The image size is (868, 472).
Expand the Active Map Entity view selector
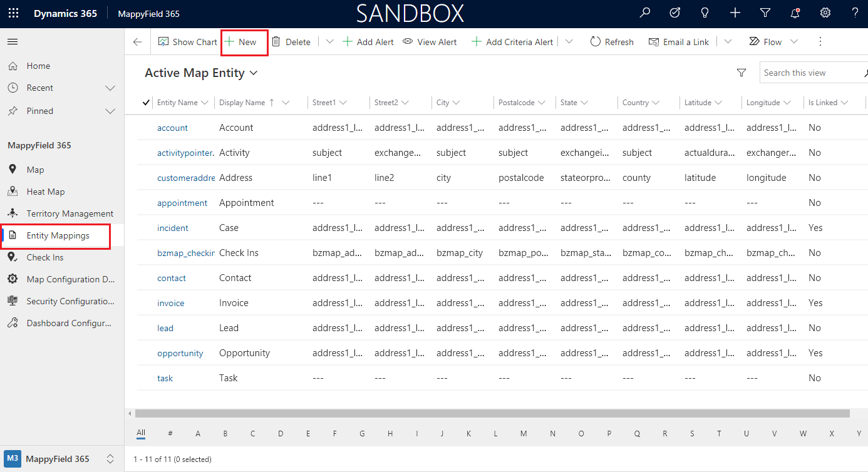[254, 73]
